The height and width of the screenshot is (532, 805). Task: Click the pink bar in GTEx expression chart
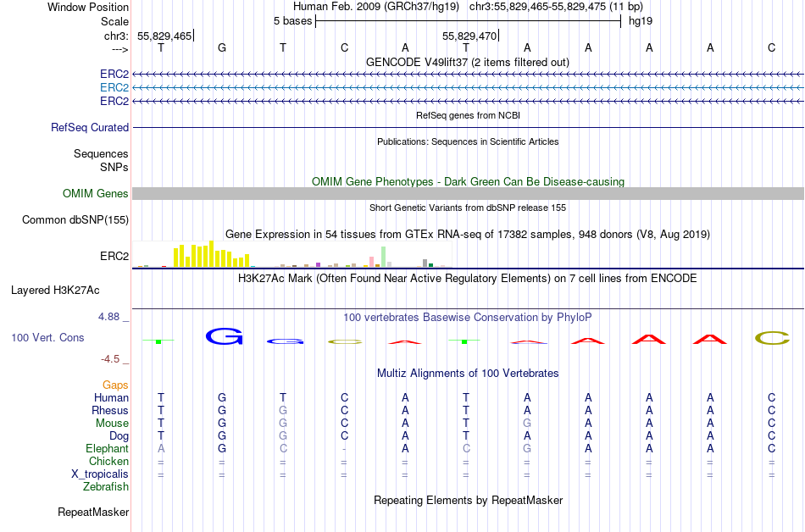372,262
